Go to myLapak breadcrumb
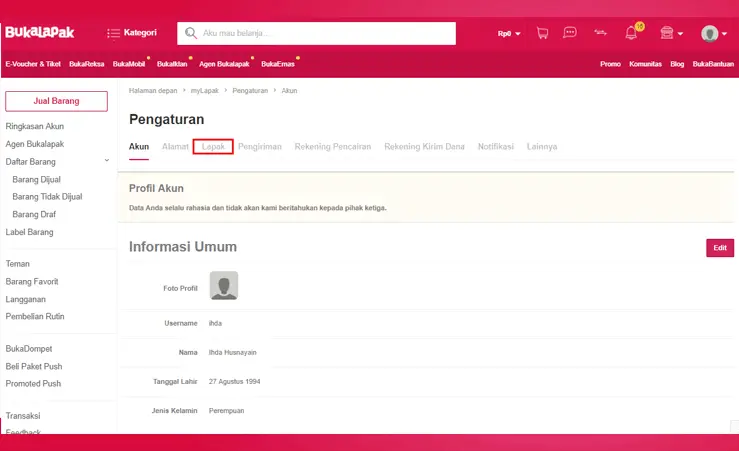Screen dimensions: 739x451 pyautogui.click(x=205, y=90)
